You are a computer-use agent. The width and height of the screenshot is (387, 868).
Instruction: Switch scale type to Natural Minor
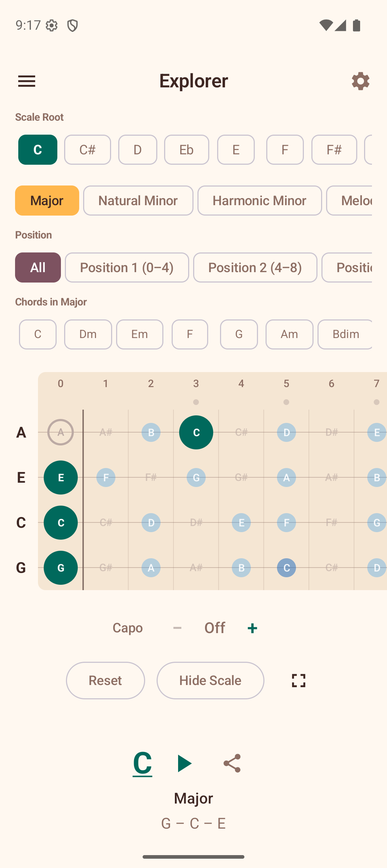point(138,201)
